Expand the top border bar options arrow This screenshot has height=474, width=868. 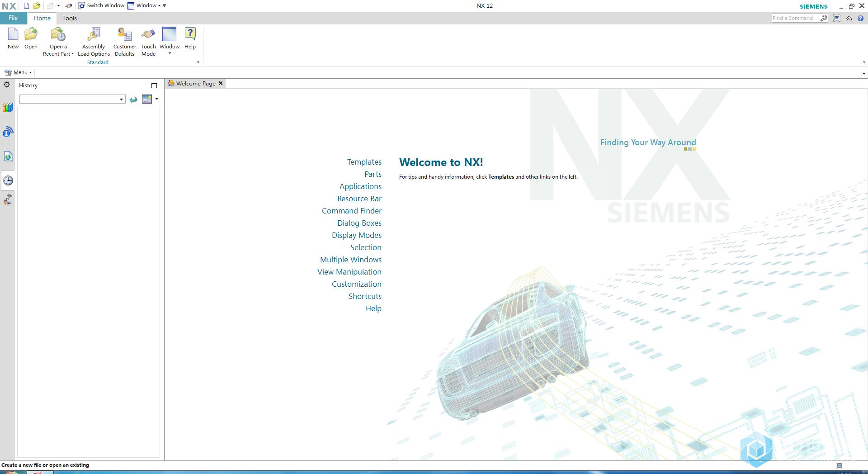click(864, 73)
